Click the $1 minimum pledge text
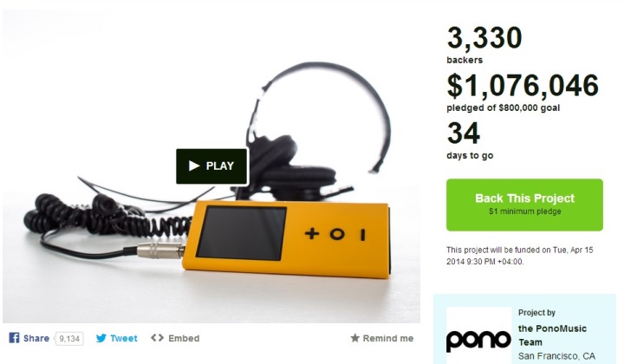Image resolution: width=624 pixels, height=364 pixels. (525, 211)
